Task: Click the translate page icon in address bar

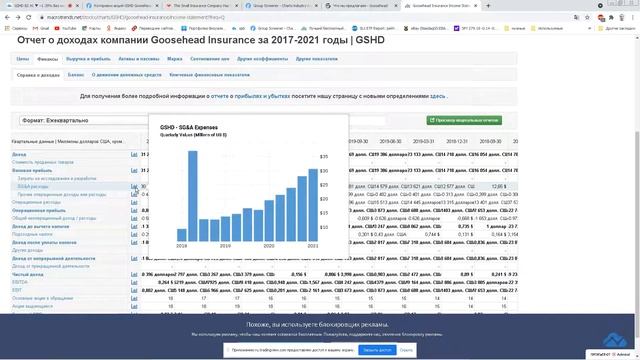Action: coord(576,17)
